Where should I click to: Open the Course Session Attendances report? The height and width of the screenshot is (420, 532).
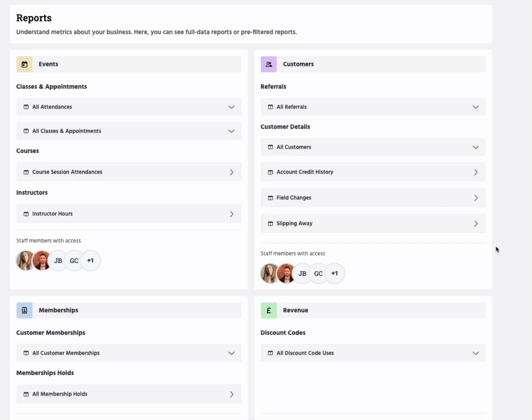click(129, 172)
